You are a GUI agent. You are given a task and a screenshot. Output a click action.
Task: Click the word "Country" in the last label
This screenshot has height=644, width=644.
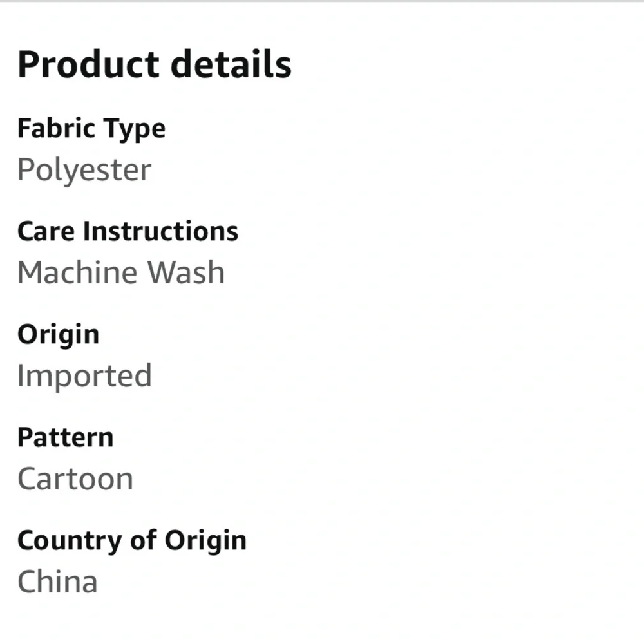69,542
